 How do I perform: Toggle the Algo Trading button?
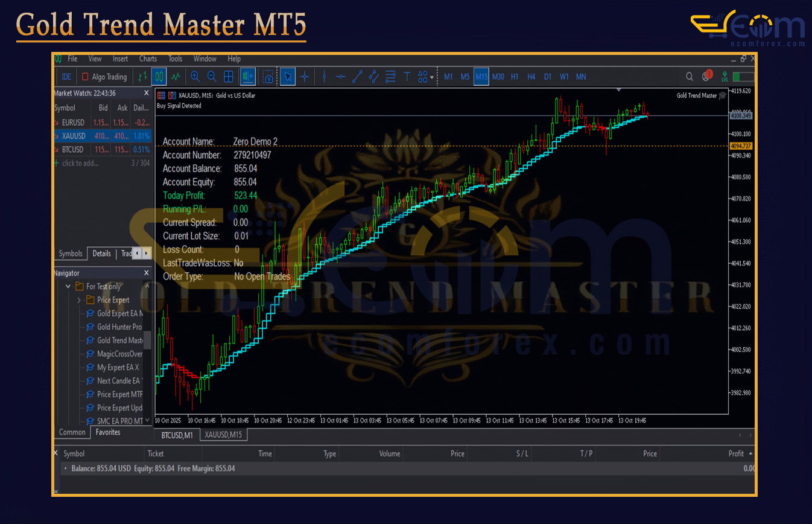pos(104,77)
